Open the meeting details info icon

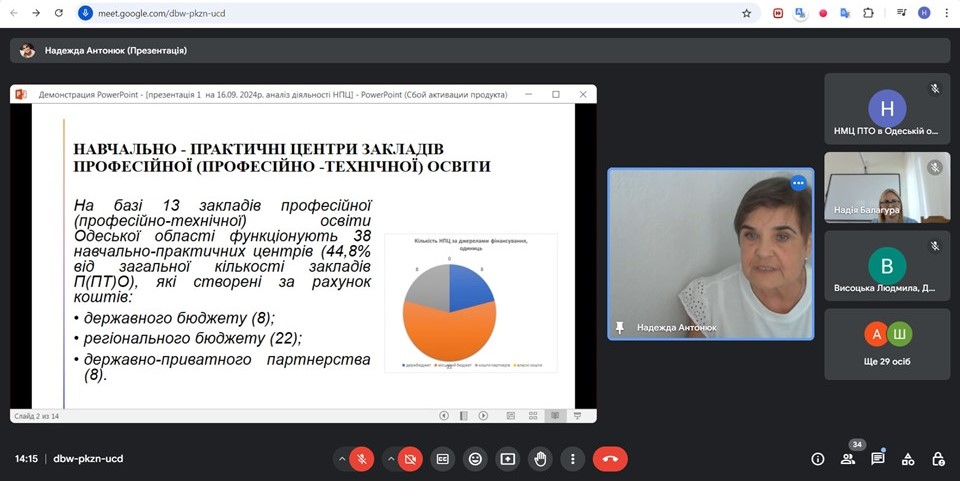coord(818,459)
